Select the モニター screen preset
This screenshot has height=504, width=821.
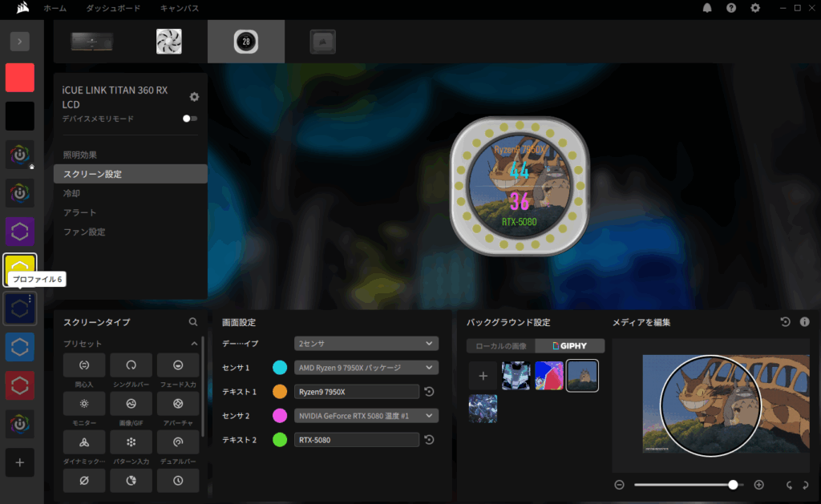tap(83, 404)
